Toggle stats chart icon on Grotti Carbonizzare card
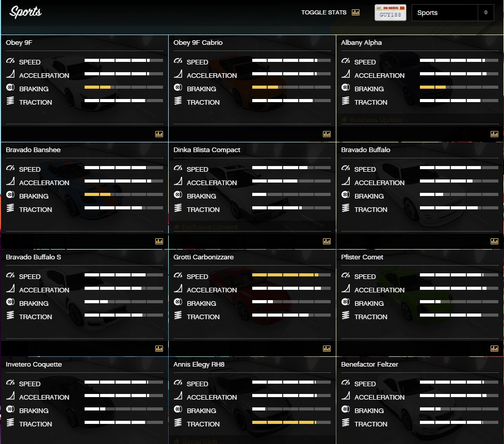Viewport: 504px width, 444px height. (327, 349)
